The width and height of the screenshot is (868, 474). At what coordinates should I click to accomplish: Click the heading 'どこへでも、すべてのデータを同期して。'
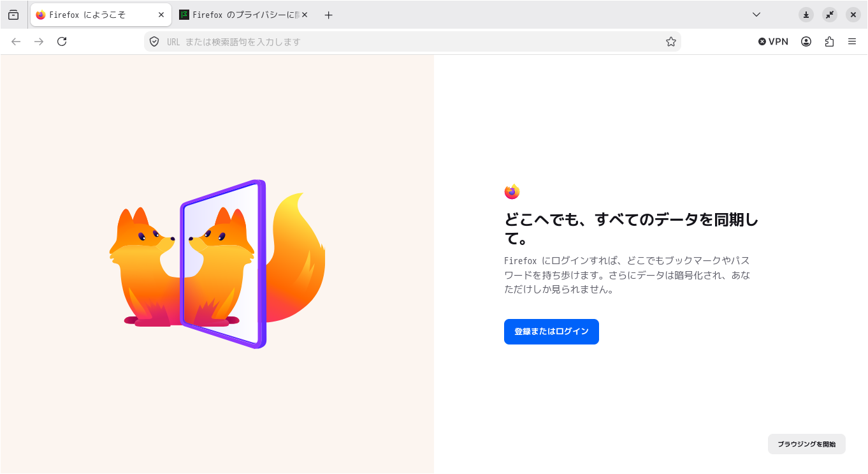coord(632,230)
